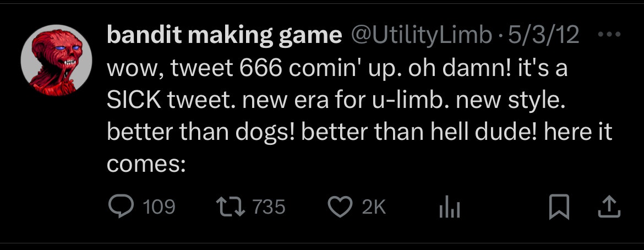644x250 pixels.
Task: Open the view analytics bar chart icon
Action: 449,207
